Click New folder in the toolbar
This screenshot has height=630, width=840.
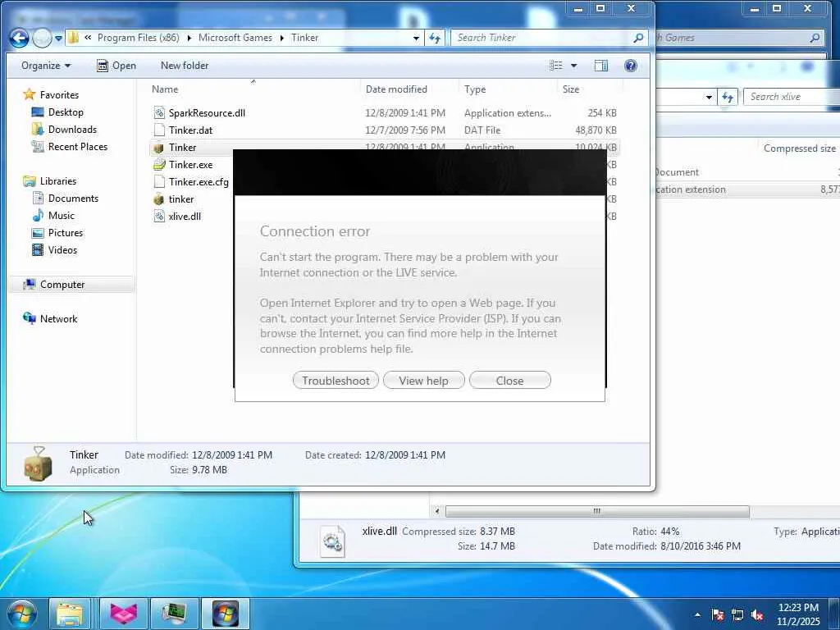pos(185,66)
